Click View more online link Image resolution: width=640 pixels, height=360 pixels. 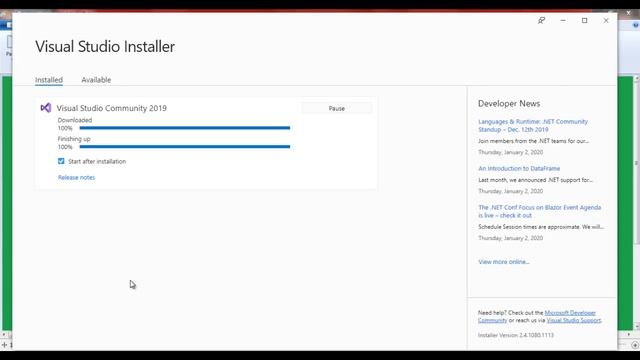[x=504, y=262]
